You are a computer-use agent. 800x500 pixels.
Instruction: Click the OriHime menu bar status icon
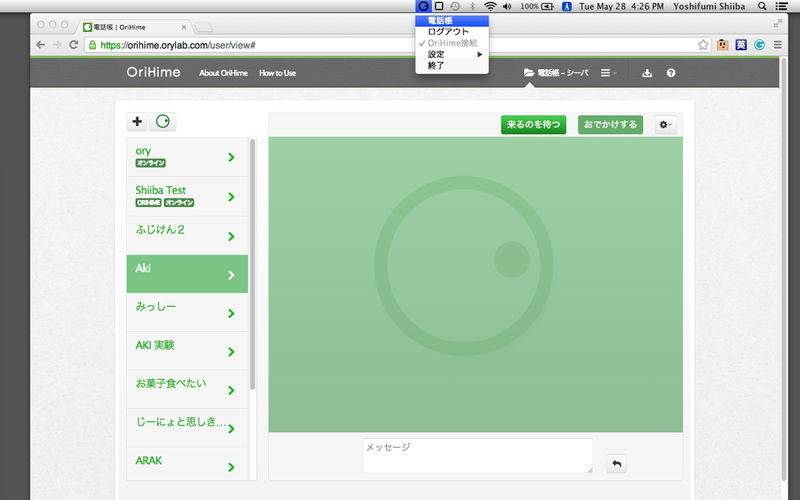pos(423,6)
